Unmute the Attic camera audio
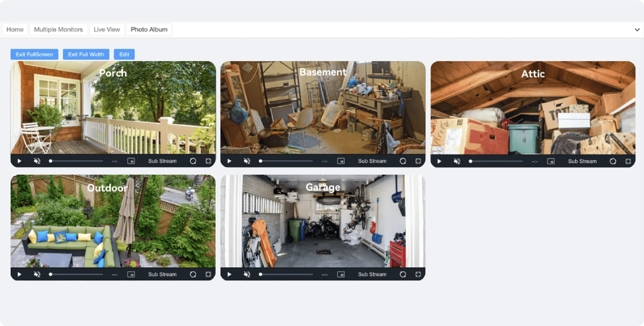This screenshot has height=326, width=644. tap(457, 161)
